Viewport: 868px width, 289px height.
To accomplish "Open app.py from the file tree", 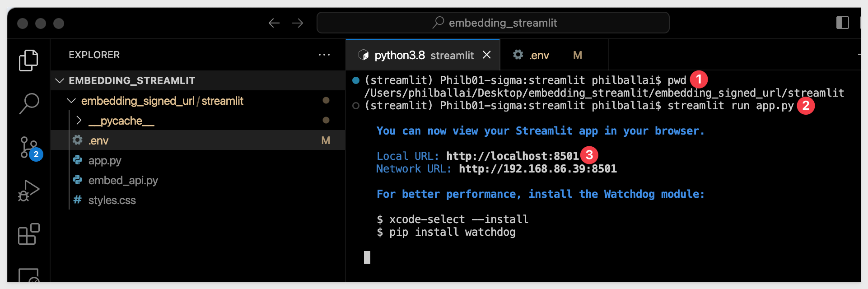I will (198, 160).
